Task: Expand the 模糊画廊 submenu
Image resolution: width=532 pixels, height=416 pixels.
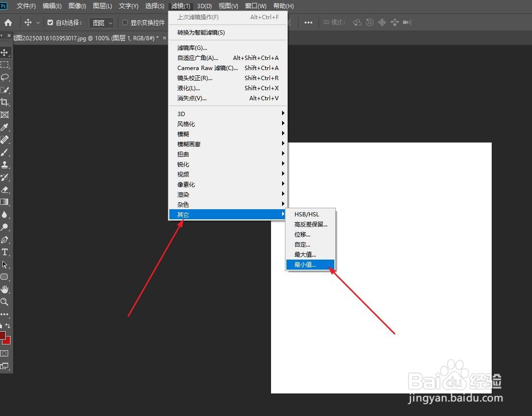Action: tap(228, 144)
